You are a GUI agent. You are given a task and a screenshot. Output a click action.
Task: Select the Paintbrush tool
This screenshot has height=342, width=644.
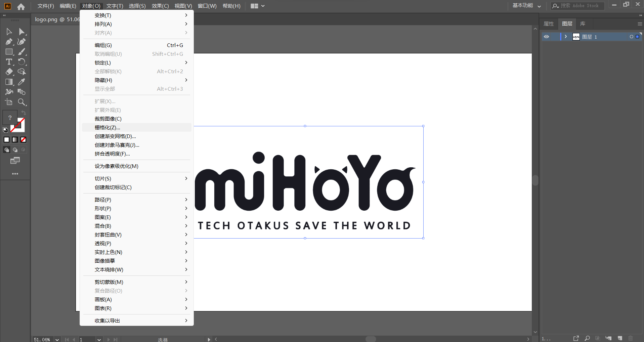click(x=22, y=52)
